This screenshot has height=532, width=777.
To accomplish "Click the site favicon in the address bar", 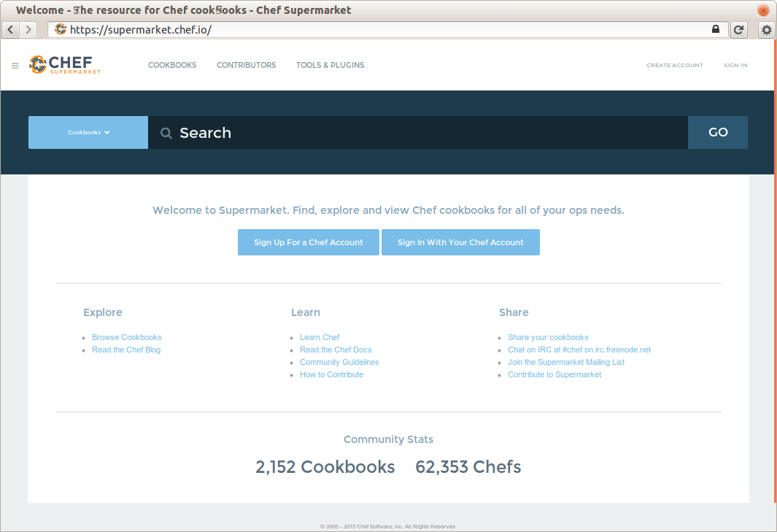I will click(61, 29).
